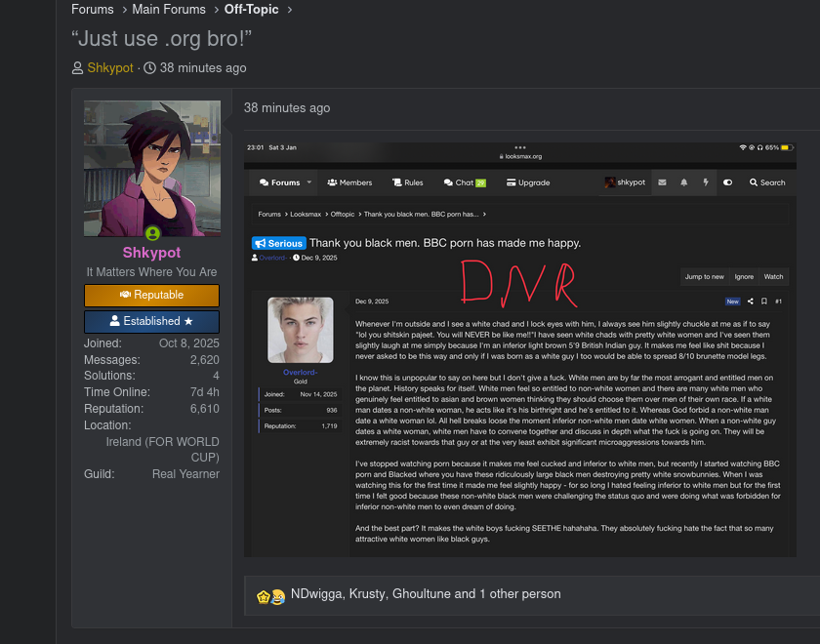
Task: Go to the Main Forums breadcrumb
Action: coord(169,10)
